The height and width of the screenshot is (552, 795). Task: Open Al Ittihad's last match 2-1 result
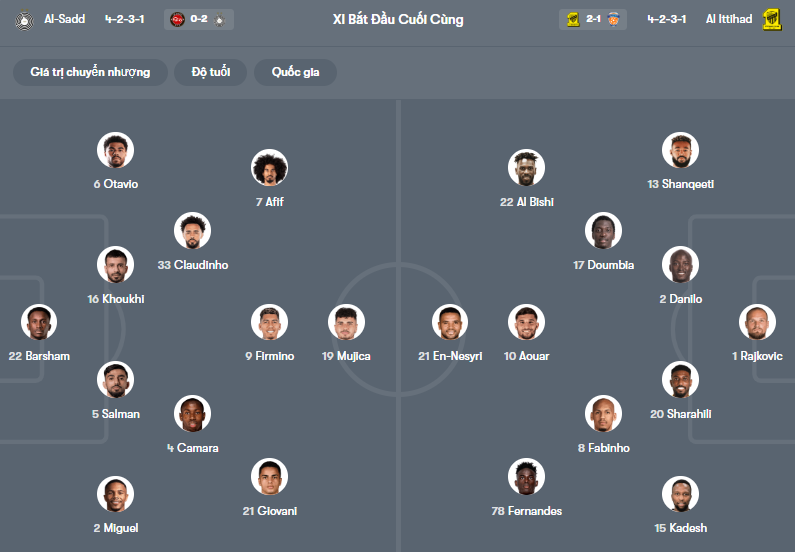593,19
